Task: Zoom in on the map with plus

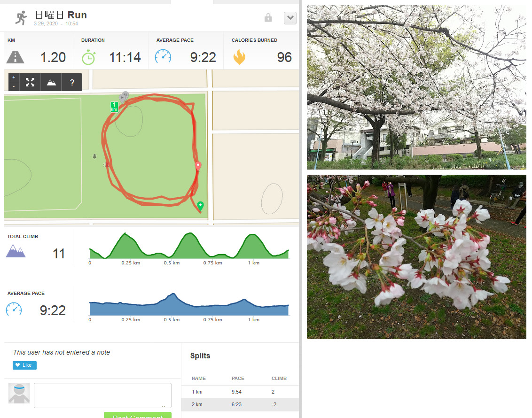Action: [x=14, y=77]
